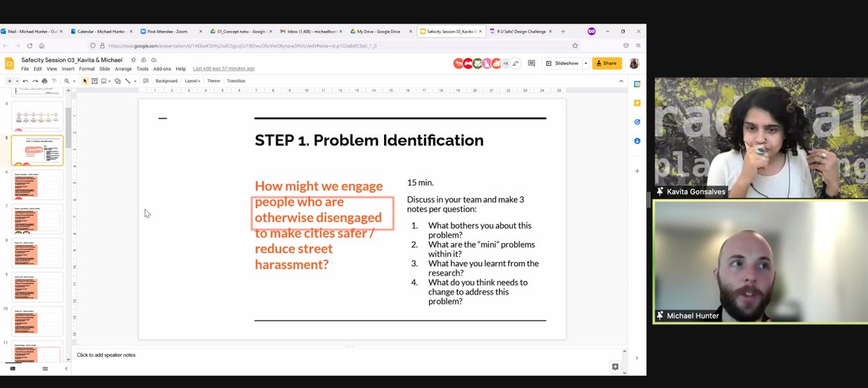Open the Arrange menu
Image resolution: width=868 pixels, height=388 pixels.
point(123,69)
